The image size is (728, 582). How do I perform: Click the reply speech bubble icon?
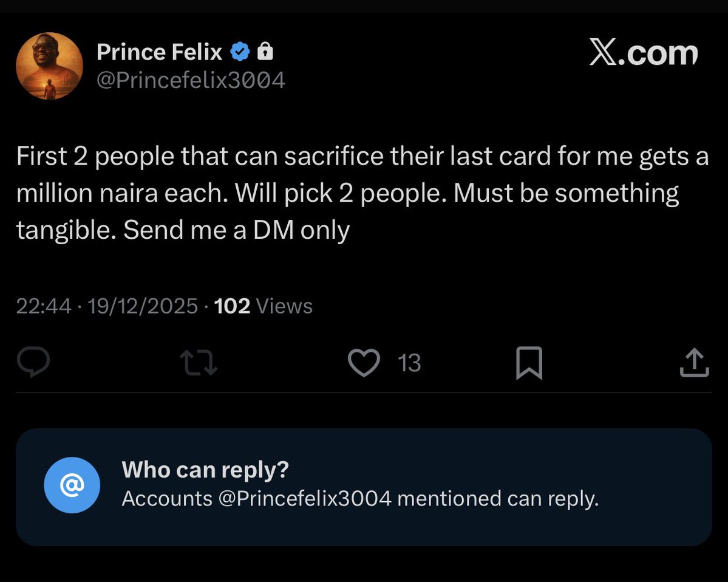(33, 363)
